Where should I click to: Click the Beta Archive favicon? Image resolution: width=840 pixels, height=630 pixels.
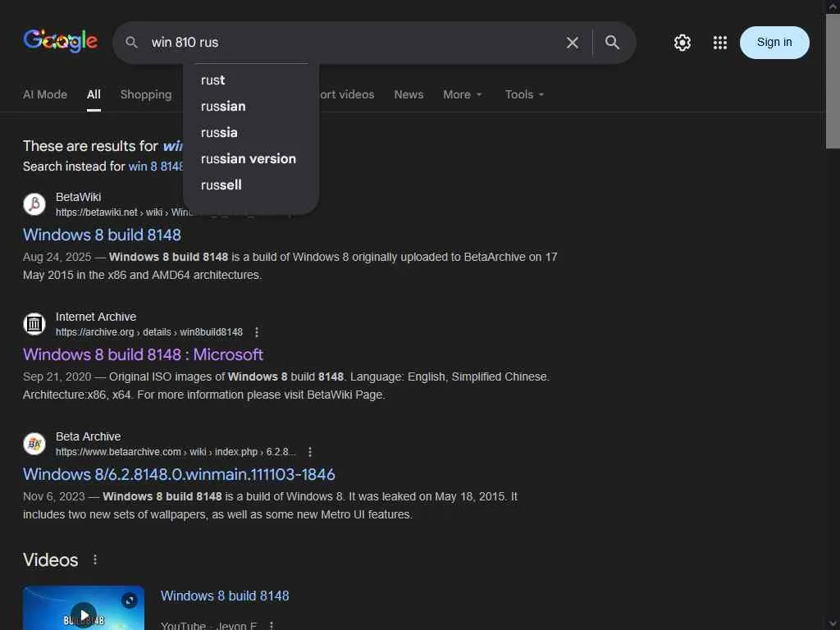click(x=34, y=444)
